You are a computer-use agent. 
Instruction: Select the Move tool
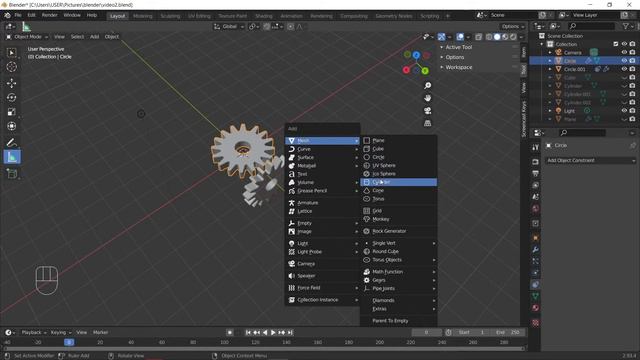click(11, 83)
